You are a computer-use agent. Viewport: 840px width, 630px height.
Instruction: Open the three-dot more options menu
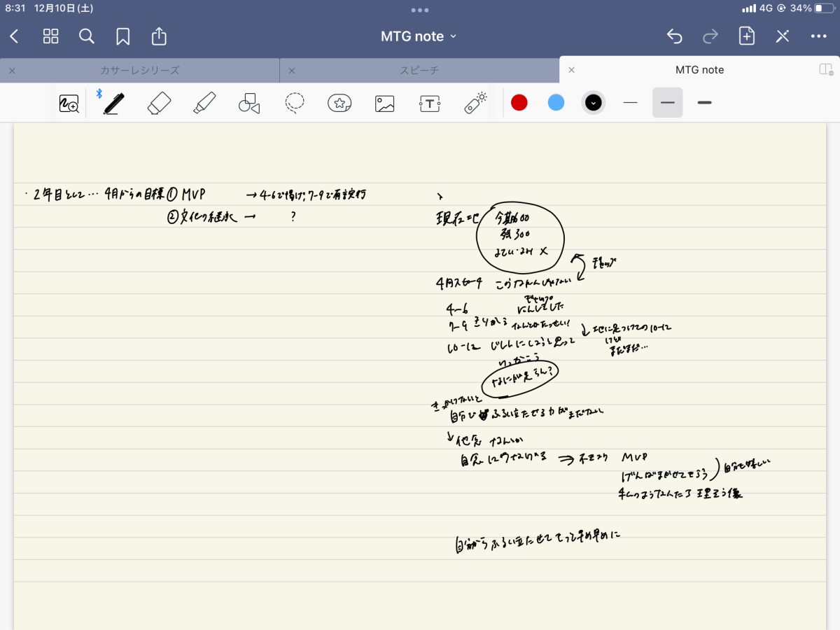click(x=818, y=36)
